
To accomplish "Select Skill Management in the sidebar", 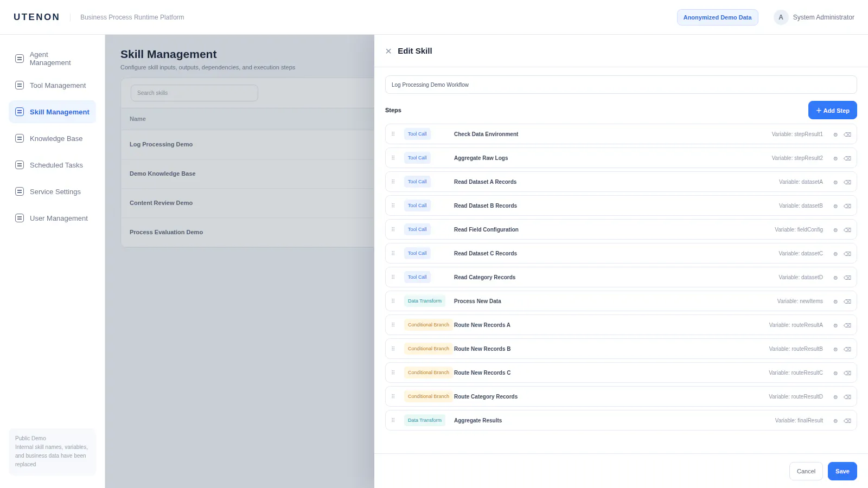I will (x=53, y=112).
